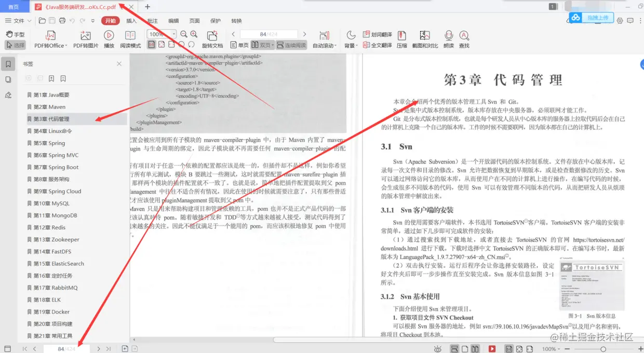Click the eye-care mode icon in status bar
Viewport: 644px width, 353px height.
click(438, 349)
